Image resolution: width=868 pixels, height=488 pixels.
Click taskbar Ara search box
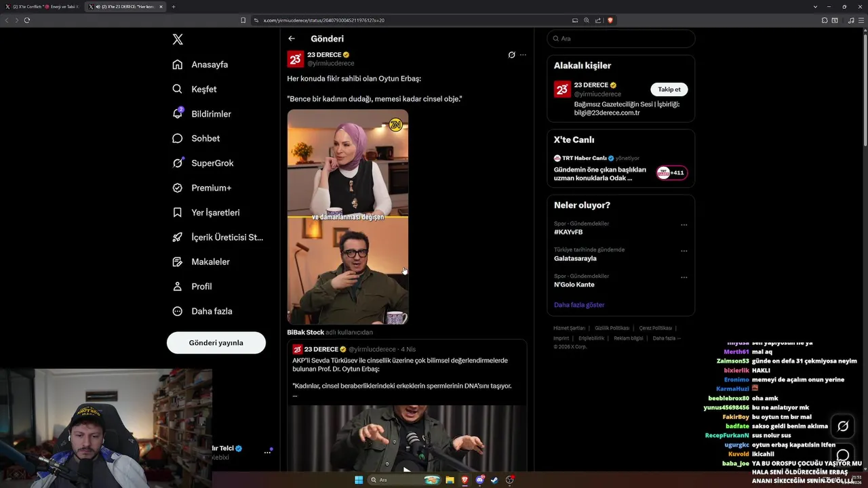(x=405, y=480)
